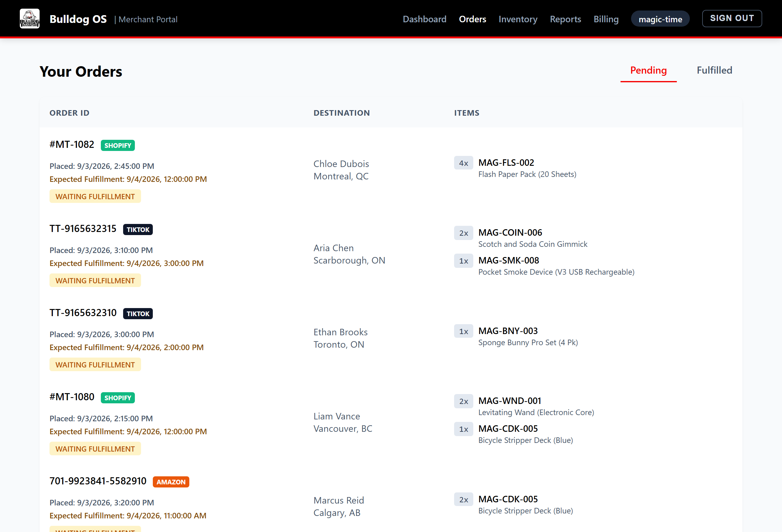This screenshot has width=782, height=532.
Task: Click the WAITING FULFILLMENT status of #MT-1082
Action: (95, 196)
